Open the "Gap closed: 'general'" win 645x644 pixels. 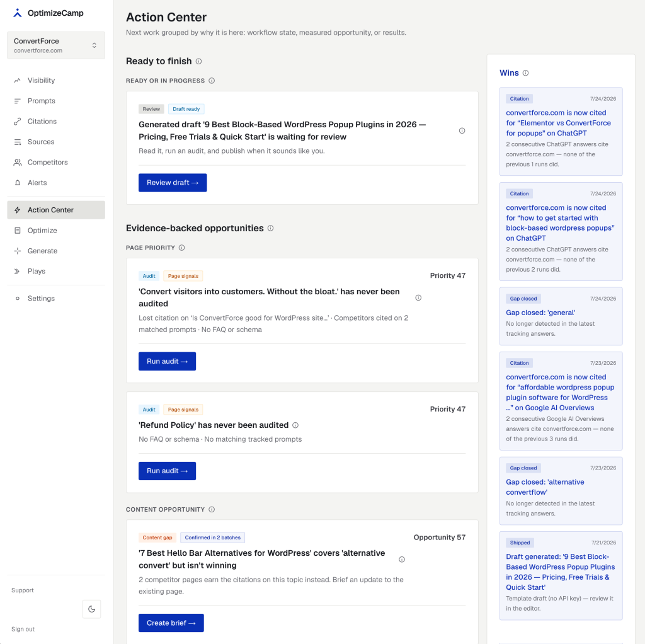click(561, 316)
